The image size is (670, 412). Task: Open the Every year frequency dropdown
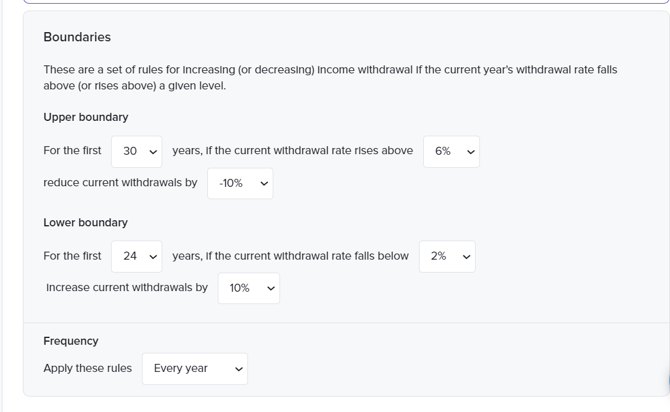coord(194,368)
